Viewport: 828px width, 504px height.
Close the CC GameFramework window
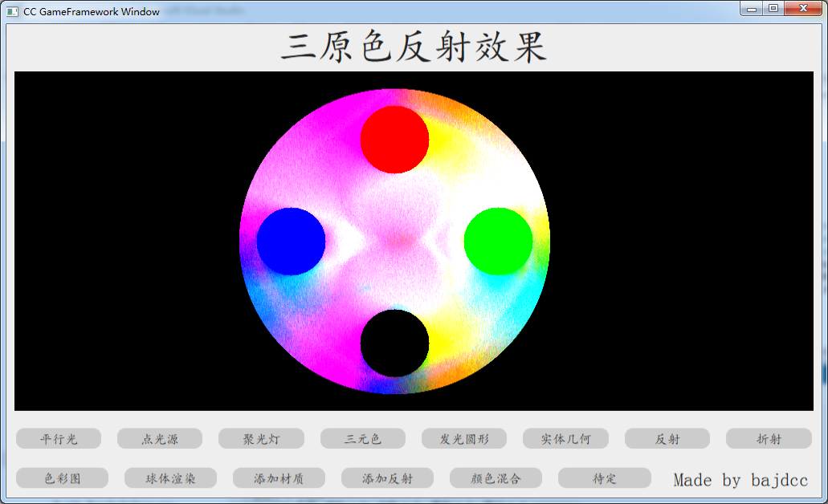(x=803, y=9)
